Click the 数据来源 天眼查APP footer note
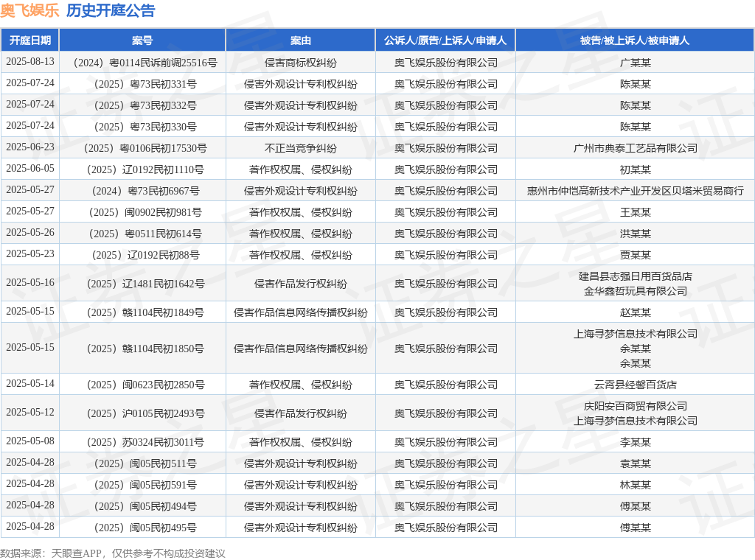Screen dimensions: 755x560 pos(112,553)
